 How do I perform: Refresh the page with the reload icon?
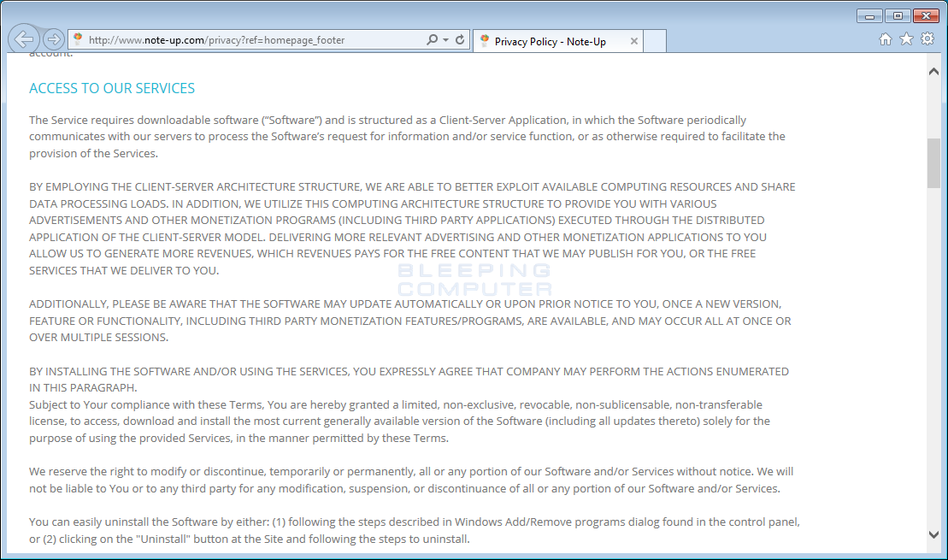click(460, 39)
